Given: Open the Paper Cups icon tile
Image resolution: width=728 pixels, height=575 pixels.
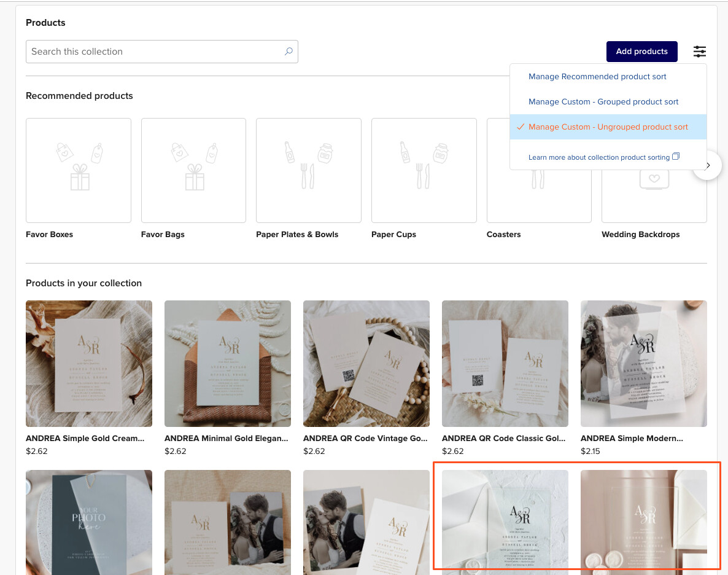Looking at the screenshot, I should [424, 170].
